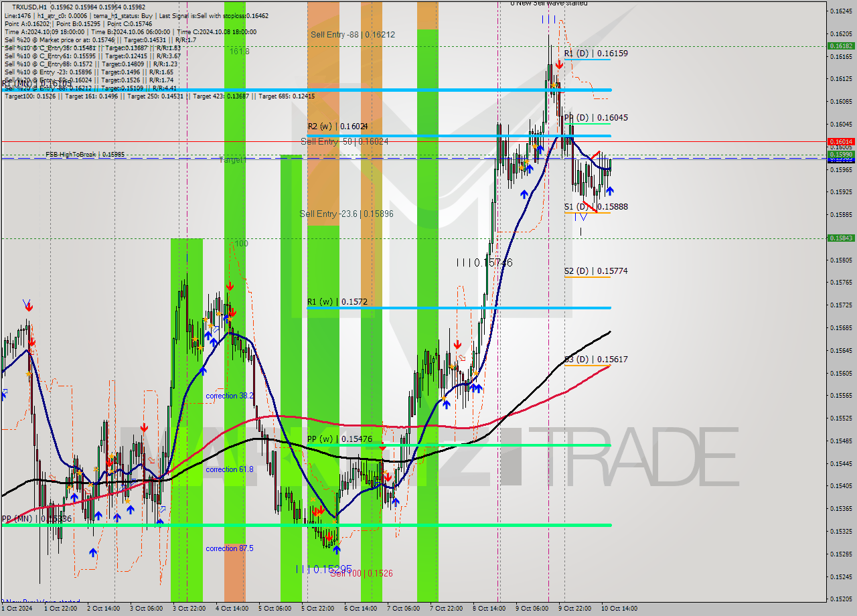Click the 'Target100: 0.1526' targets line
This screenshot has width=857, height=616.
[159, 96]
